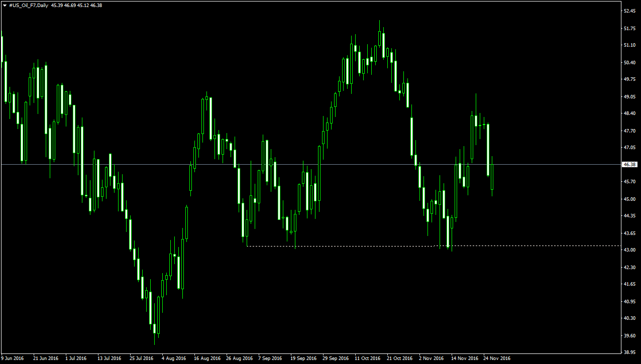Click the 14 Nov 2016 date label
Screen dimensions: 641x364
click(464, 358)
